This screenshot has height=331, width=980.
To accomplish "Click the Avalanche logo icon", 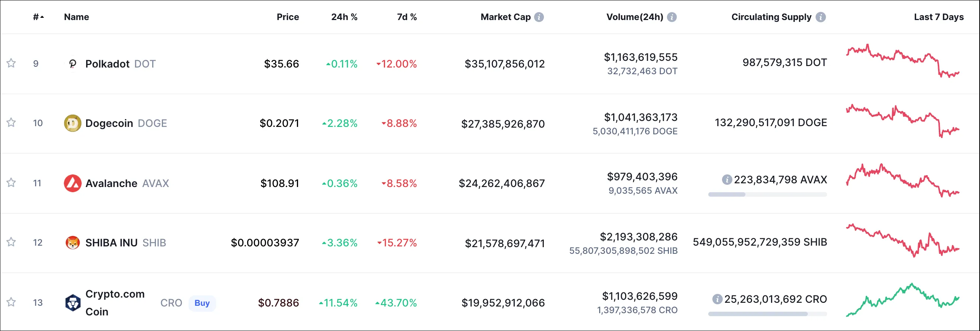I will tap(72, 183).
